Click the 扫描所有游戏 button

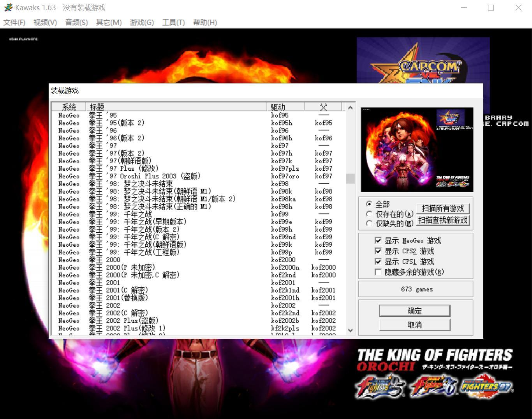[443, 209]
